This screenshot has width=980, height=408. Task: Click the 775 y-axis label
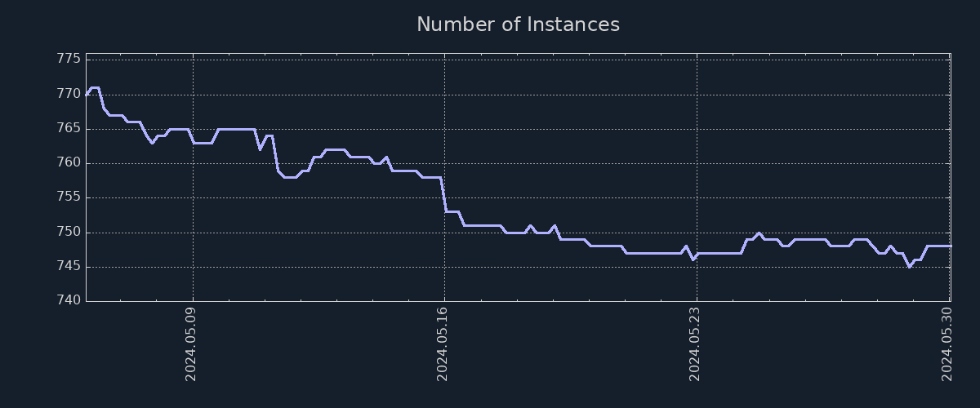(x=69, y=59)
